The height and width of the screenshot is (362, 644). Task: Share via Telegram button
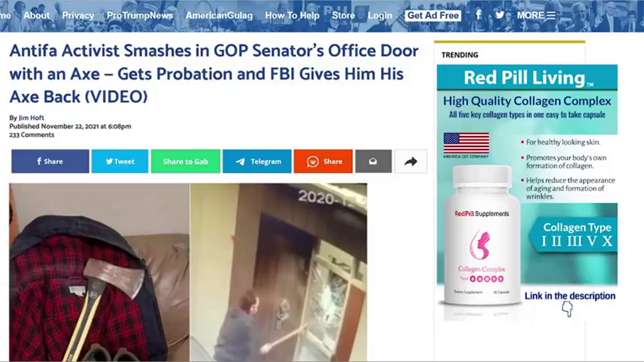pos(257,161)
